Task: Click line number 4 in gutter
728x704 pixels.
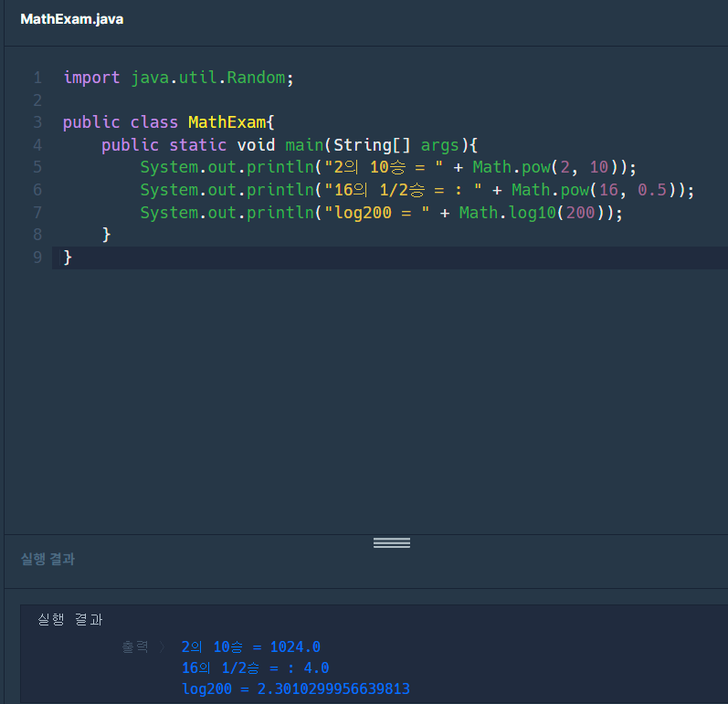Action: point(37,145)
